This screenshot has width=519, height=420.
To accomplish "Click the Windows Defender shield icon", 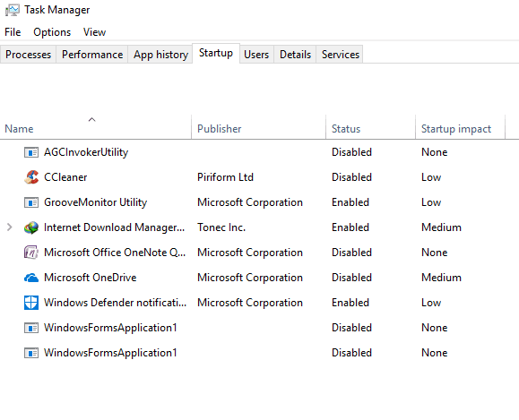I will [31, 303].
